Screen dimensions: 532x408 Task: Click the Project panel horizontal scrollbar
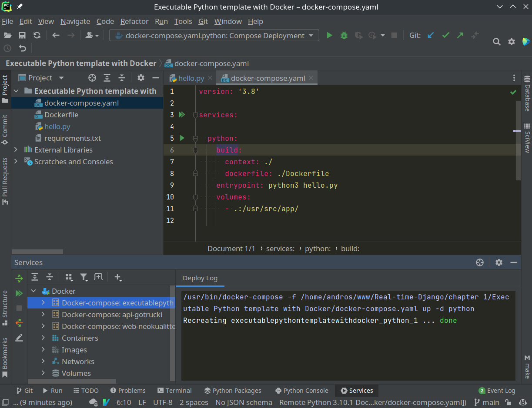tap(37, 252)
